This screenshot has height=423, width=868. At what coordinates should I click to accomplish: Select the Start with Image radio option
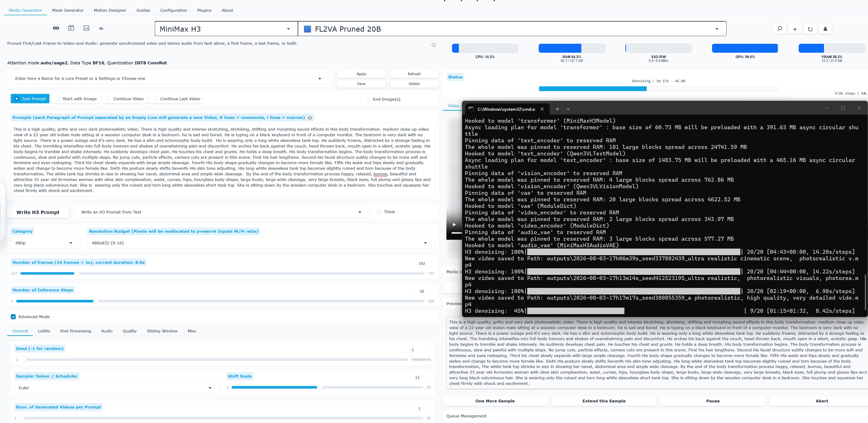pos(76,99)
